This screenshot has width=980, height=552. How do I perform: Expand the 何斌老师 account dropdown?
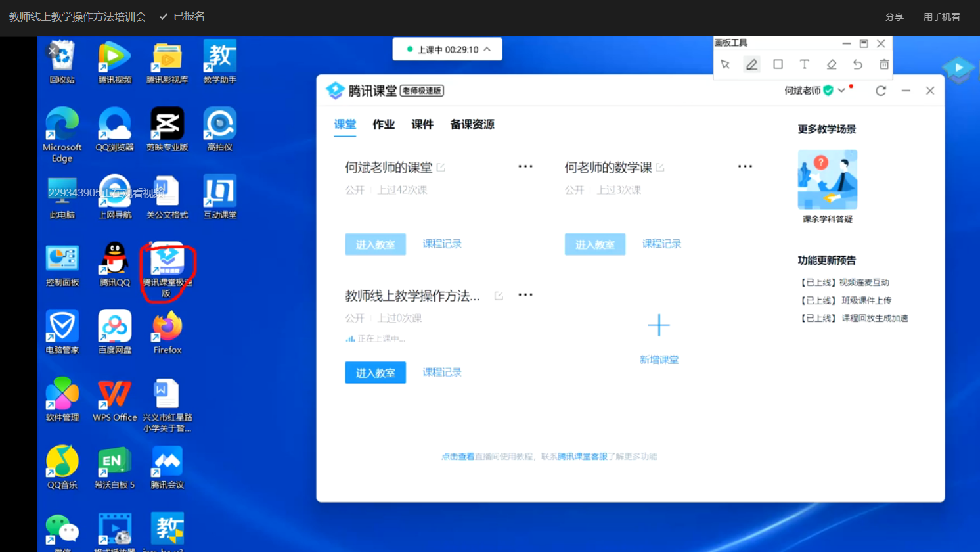(841, 91)
